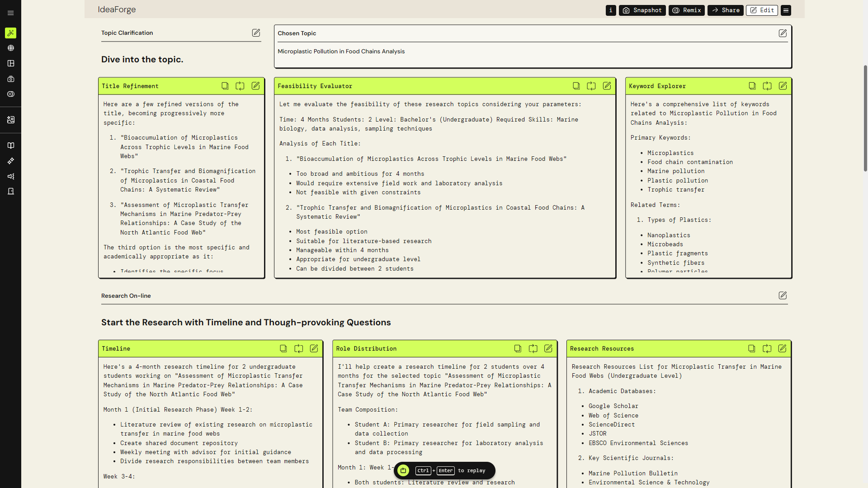Edit the Keyword Explorer card
This screenshot has width=868, height=488.
(783, 86)
